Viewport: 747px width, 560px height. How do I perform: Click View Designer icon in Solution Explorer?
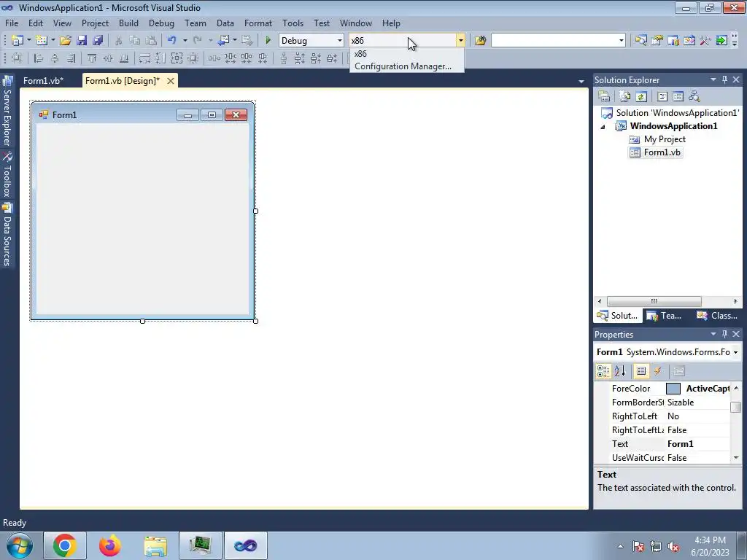pyautogui.click(x=678, y=97)
